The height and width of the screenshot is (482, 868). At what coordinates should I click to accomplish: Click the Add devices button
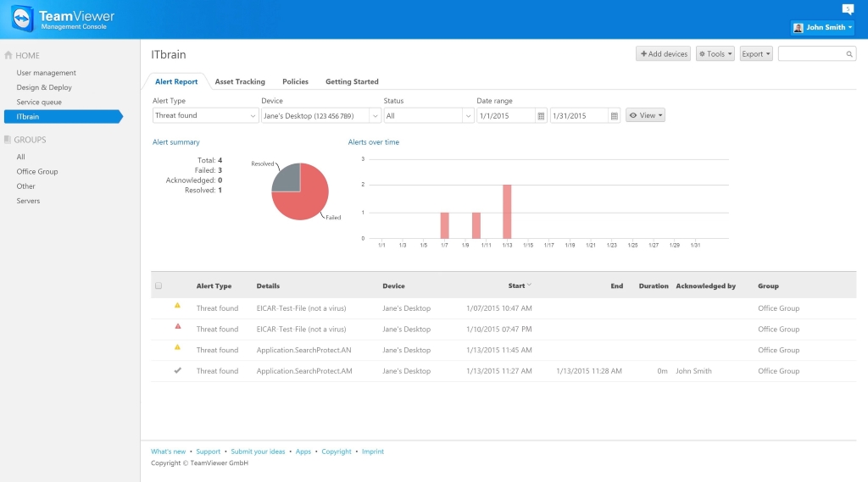pyautogui.click(x=663, y=53)
